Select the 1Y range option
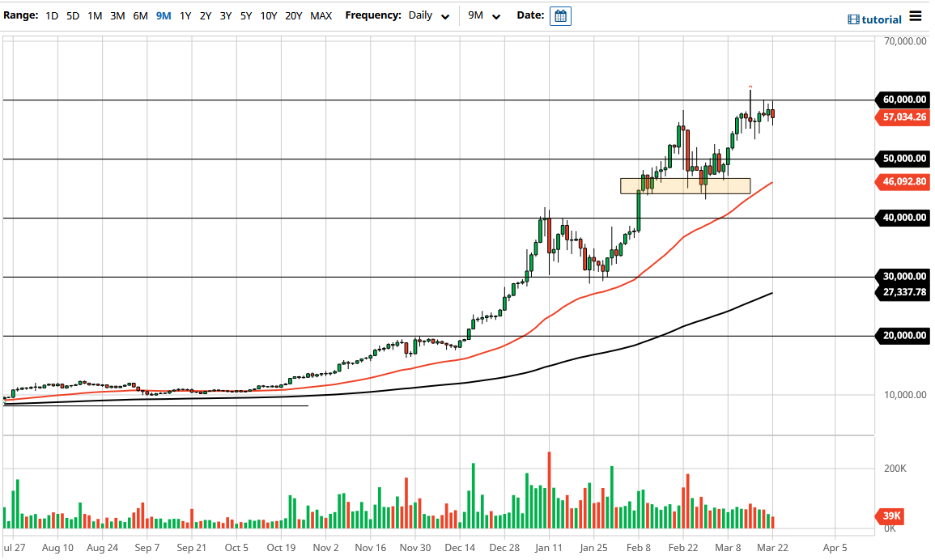This screenshot has height=560, width=935. pos(184,15)
